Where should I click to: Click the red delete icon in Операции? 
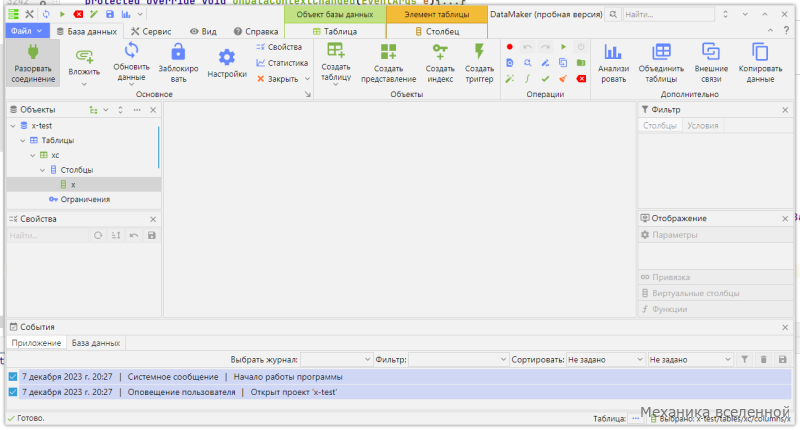coord(581,79)
